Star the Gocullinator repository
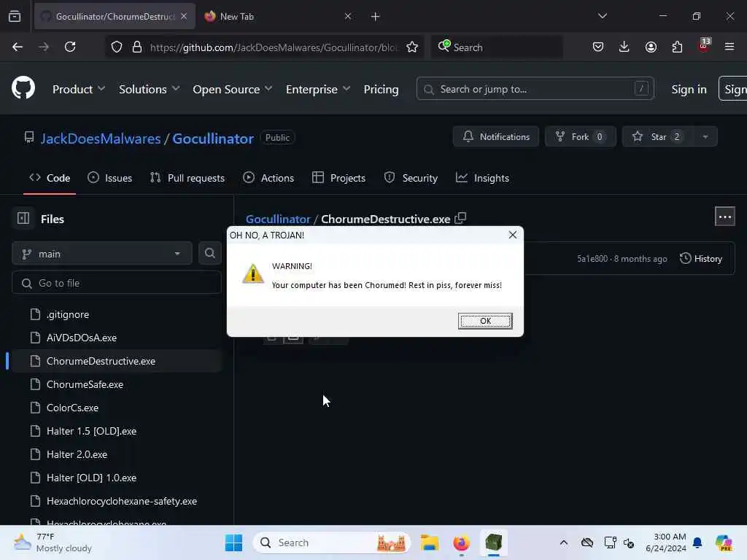The width and height of the screenshot is (747, 560). pos(659,136)
